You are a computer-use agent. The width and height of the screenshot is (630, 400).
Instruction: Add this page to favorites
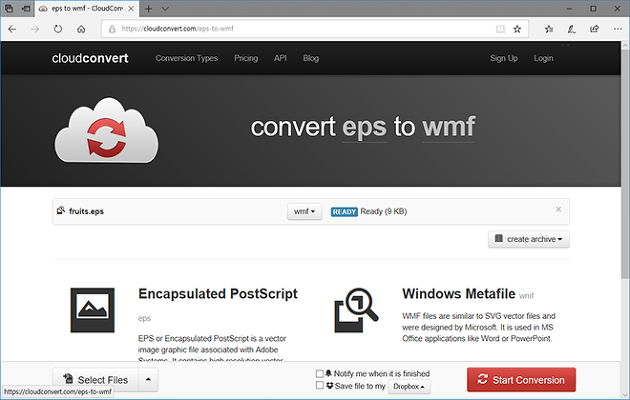[517, 29]
